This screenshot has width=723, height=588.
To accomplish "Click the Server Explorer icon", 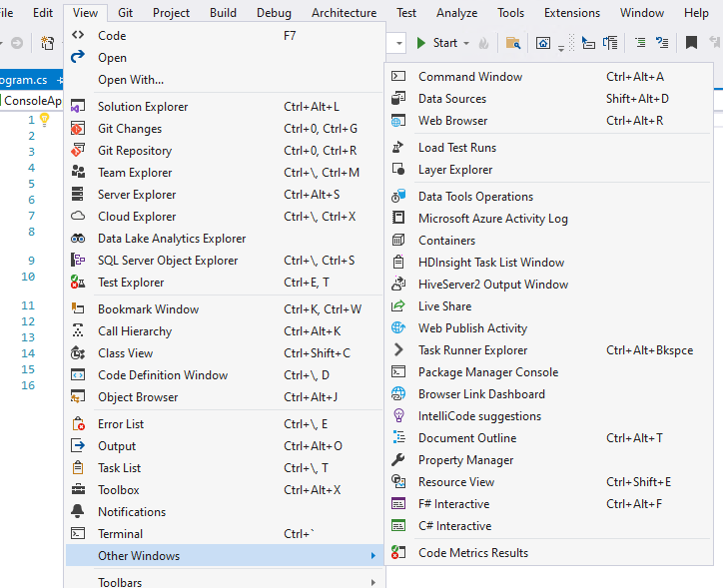I will pos(78,194).
